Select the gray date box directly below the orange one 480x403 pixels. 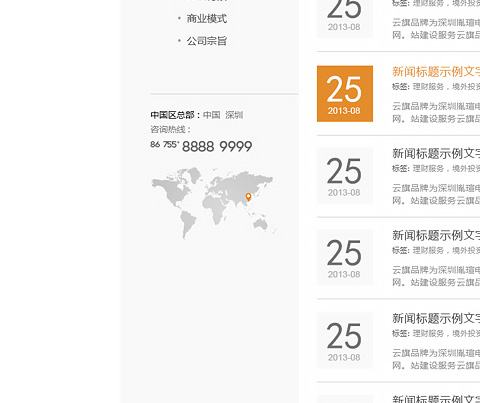tap(345, 176)
